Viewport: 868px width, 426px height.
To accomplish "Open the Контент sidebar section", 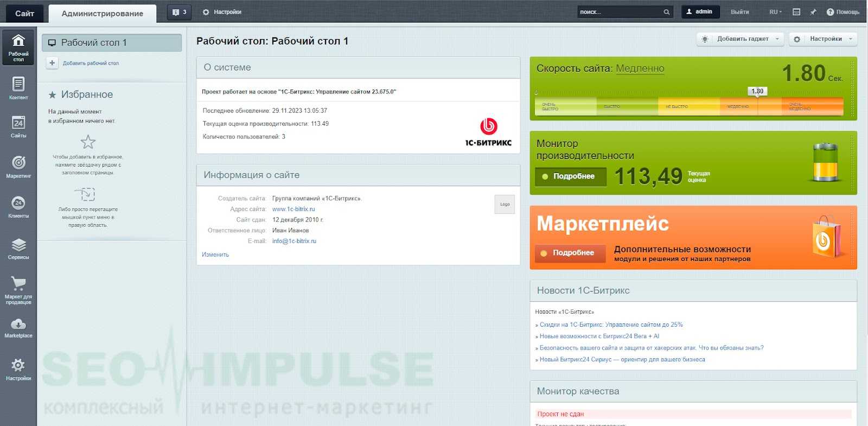I will 18,88.
